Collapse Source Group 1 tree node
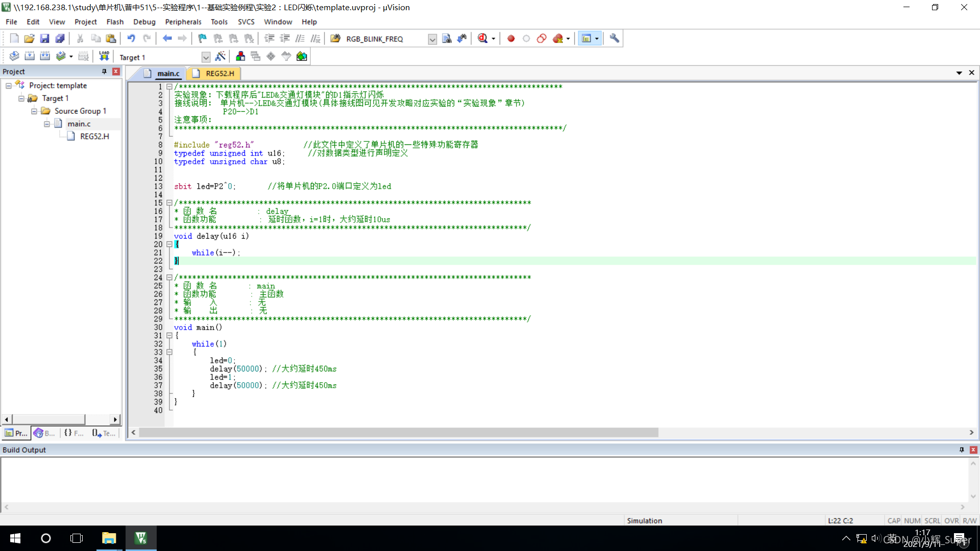The image size is (980, 551). tap(34, 111)
